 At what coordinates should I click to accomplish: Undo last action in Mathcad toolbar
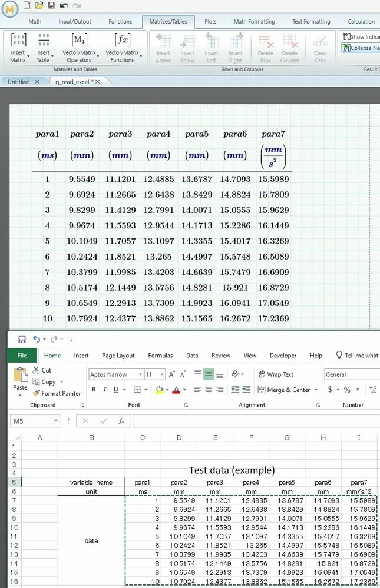point(64,5)
